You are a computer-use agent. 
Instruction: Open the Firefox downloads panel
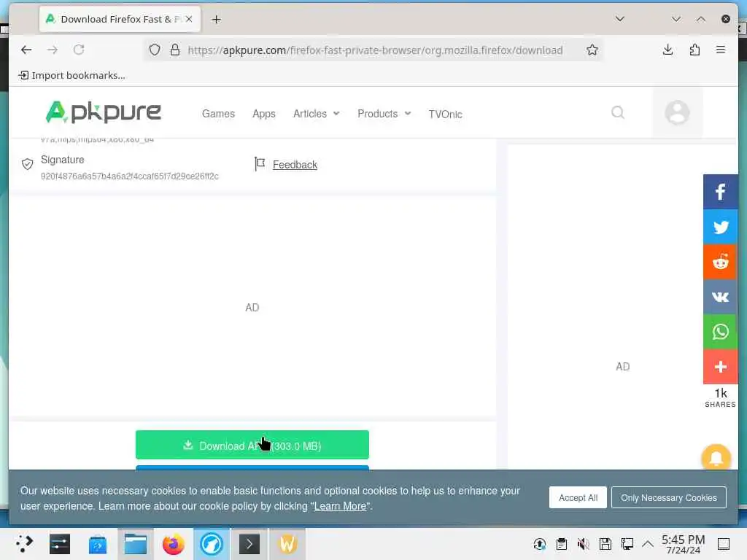668,50
